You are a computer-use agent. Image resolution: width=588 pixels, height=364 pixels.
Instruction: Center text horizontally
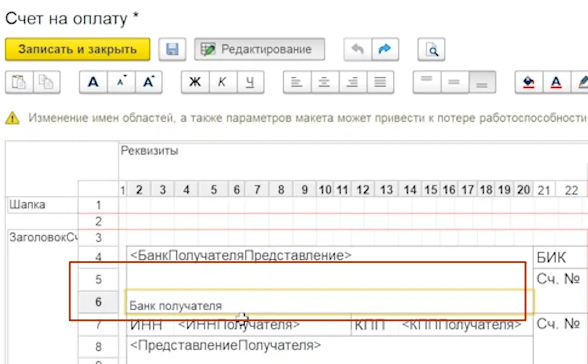[325, 82]
